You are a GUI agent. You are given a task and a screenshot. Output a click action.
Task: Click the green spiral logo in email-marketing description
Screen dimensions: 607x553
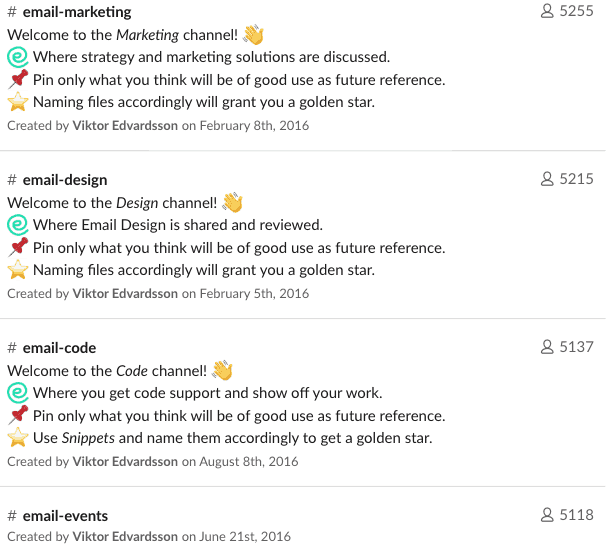pos(18,57)
